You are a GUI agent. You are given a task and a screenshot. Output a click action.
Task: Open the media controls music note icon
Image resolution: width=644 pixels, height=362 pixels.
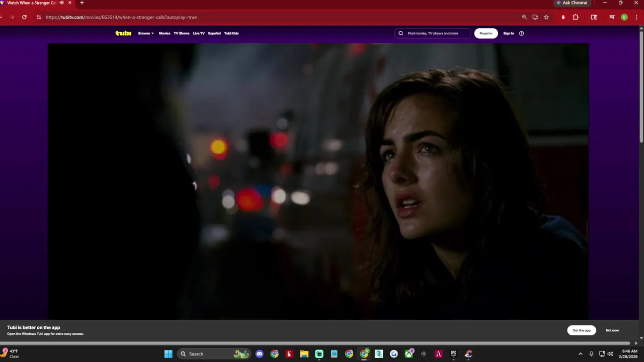612,17
